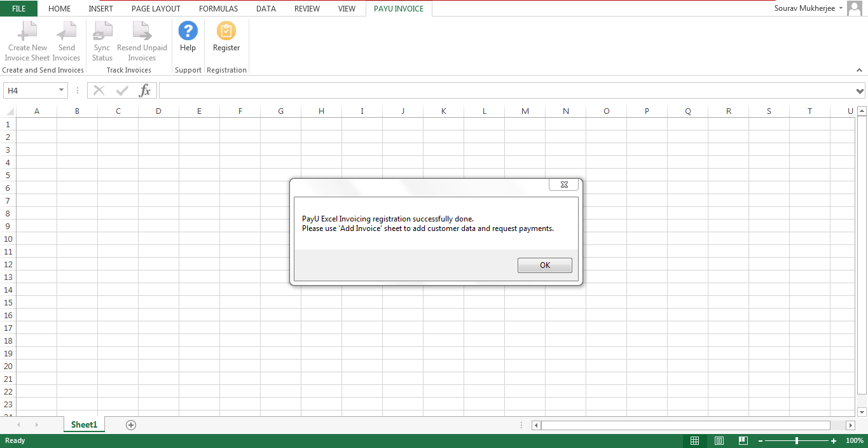Switch to Page Break Preview icon
This screenshot has width=868, height=448.
coord(743,440)
